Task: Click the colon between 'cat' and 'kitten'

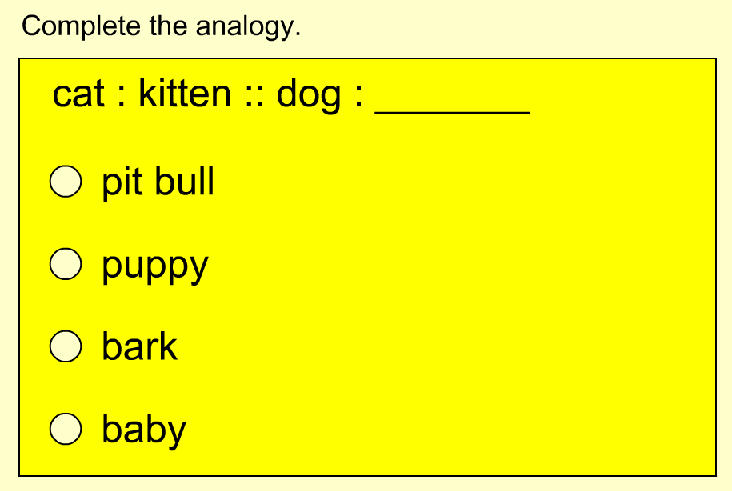Action: (121, 97)
